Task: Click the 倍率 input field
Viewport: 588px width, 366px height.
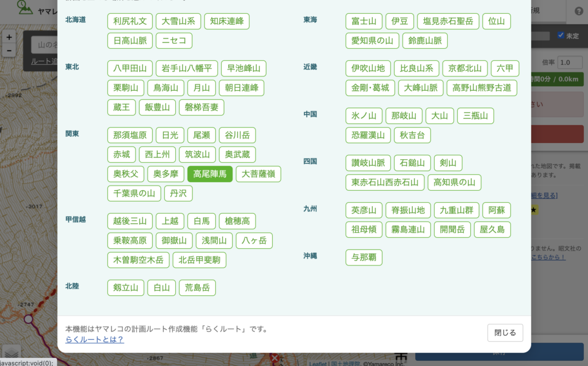Action: [x=570, y=62]
